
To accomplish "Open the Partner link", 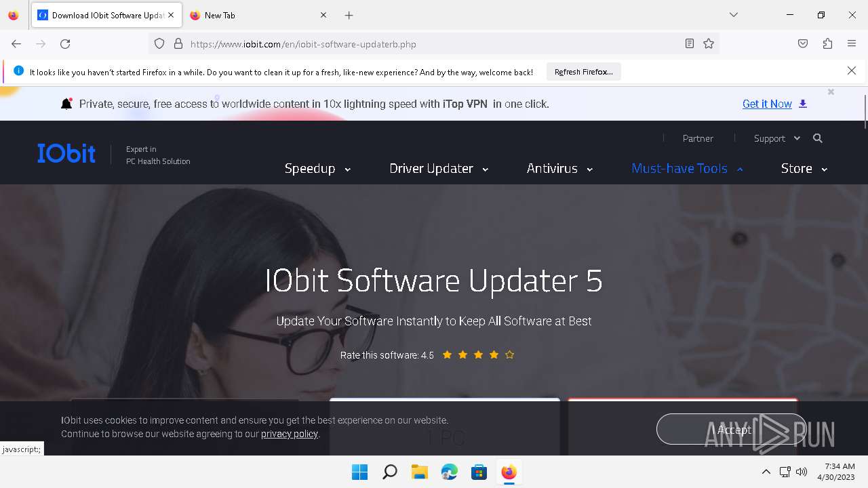I will pos(698,138).
